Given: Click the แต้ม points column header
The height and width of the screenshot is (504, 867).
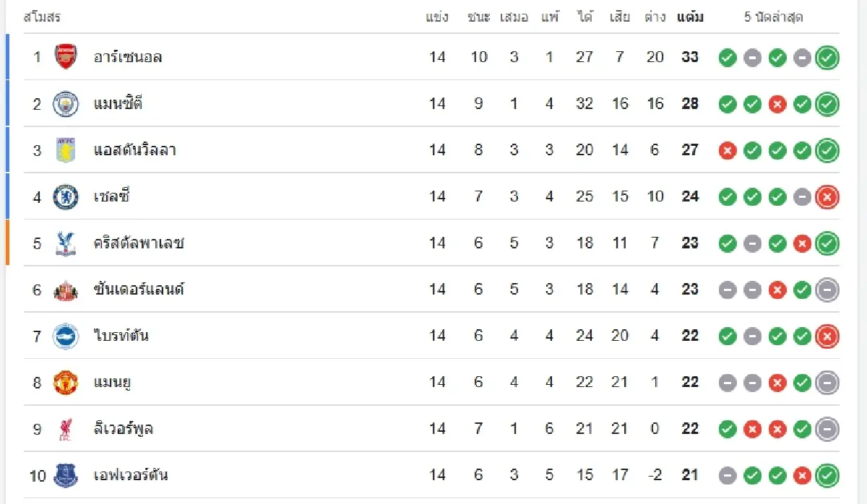Looking at the screenshot, I should coord(690,17).
